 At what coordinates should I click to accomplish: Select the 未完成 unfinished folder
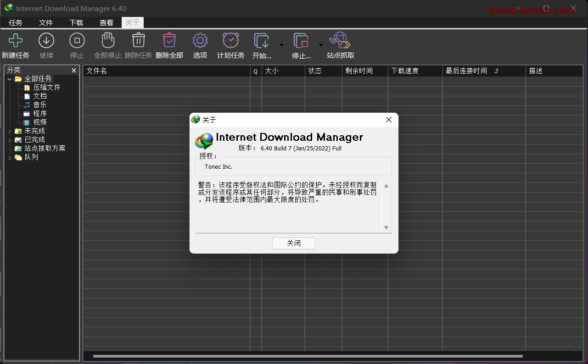34,131
